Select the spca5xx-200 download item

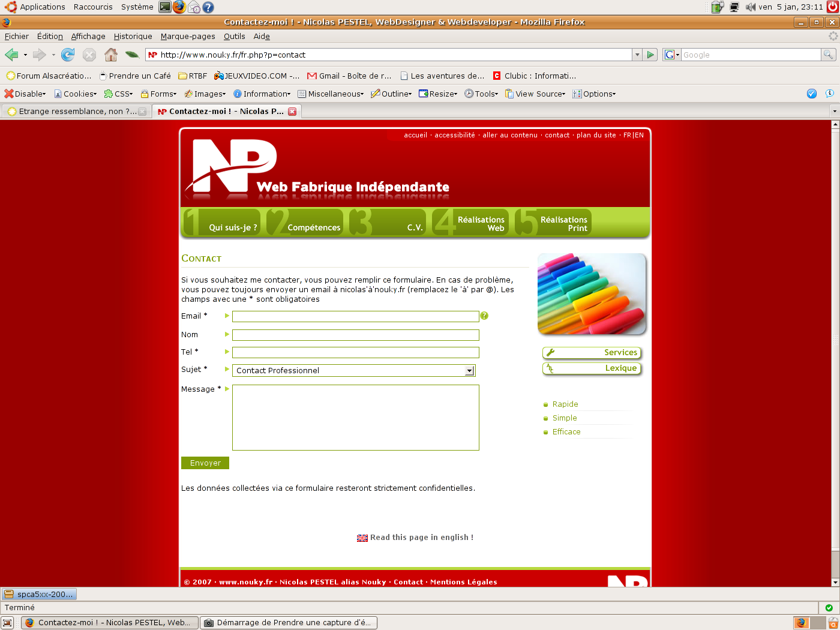[x=39, y=595]
